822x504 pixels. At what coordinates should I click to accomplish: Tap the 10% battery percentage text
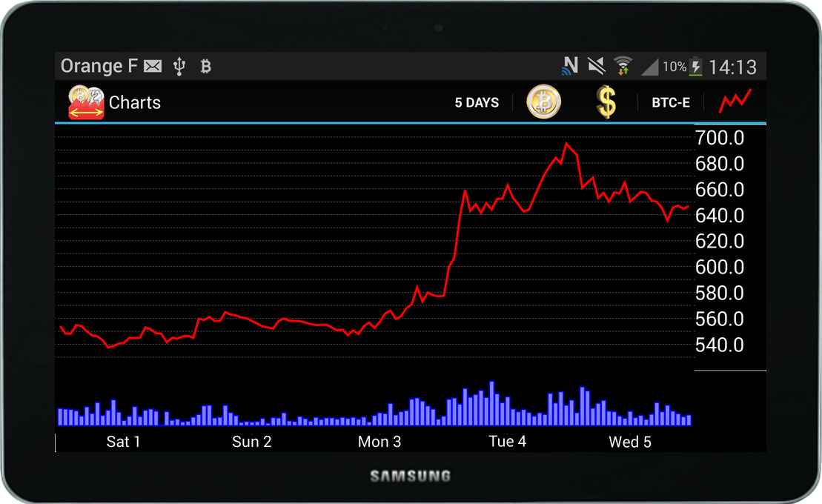pos(674,67)
